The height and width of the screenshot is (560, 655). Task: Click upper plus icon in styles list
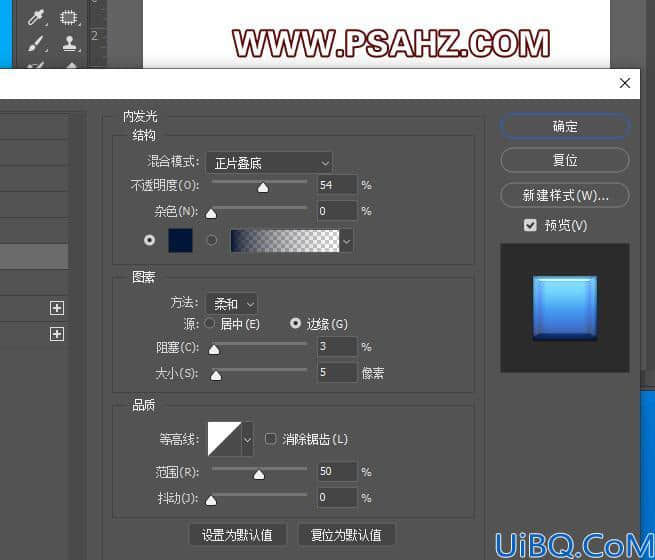point(57,308)
